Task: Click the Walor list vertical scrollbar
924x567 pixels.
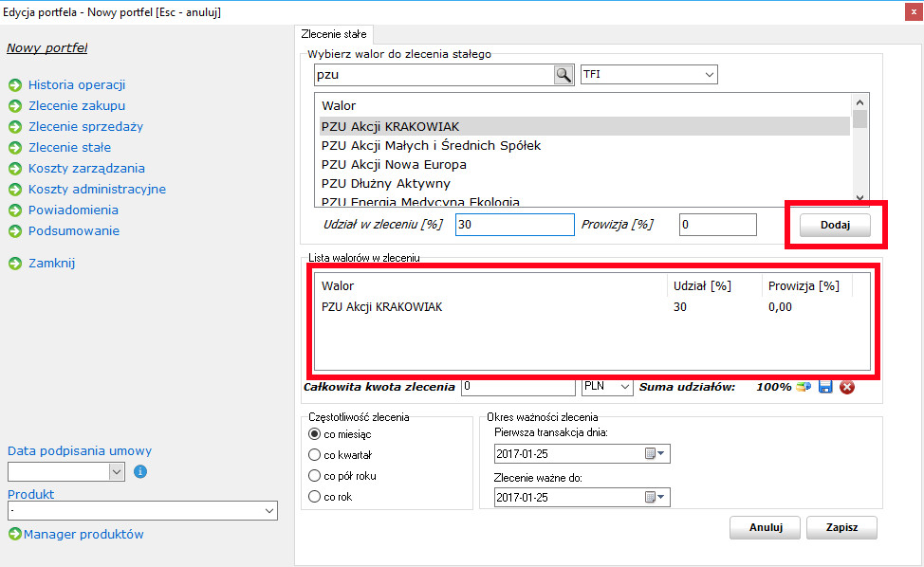Action: coord(859,152)
